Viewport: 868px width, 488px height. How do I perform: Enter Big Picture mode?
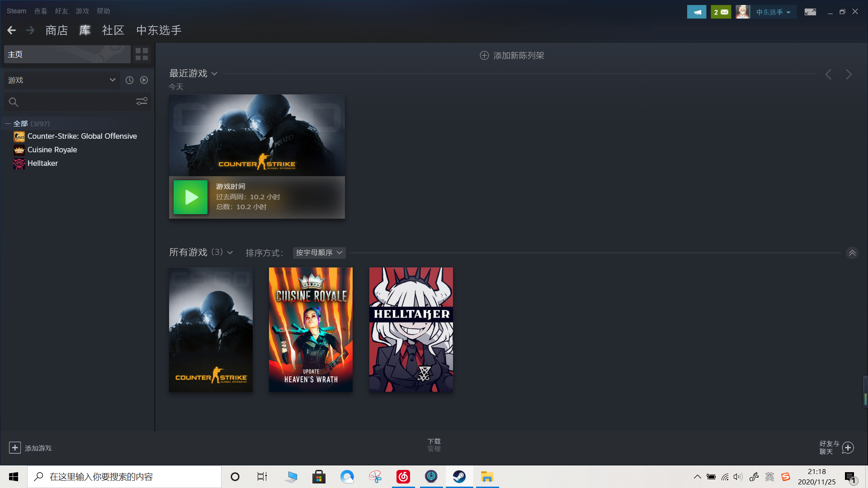[810, 12]
